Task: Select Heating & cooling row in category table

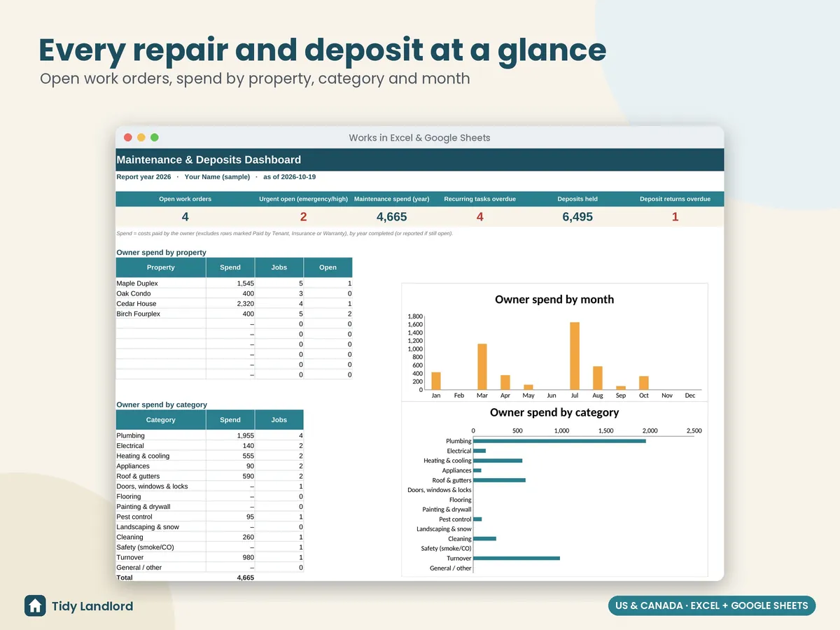Action: (210, 456)
